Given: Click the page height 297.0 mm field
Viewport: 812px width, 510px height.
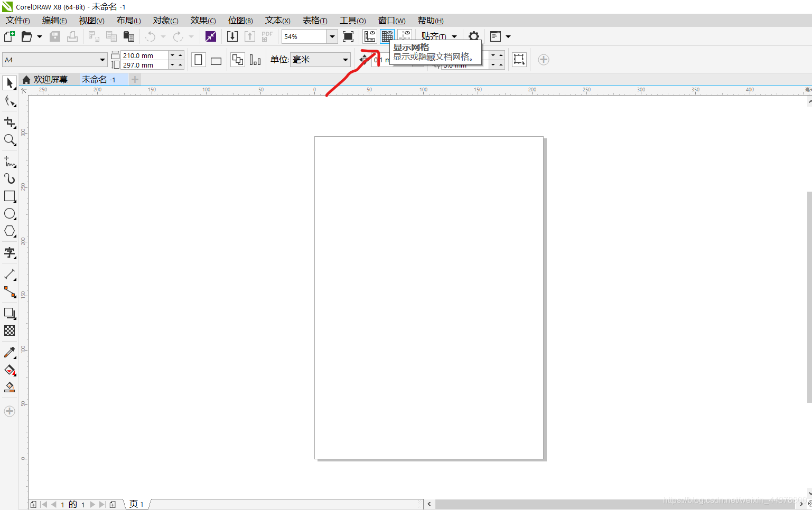Looking at the screenshot, I should click(145, 65).
